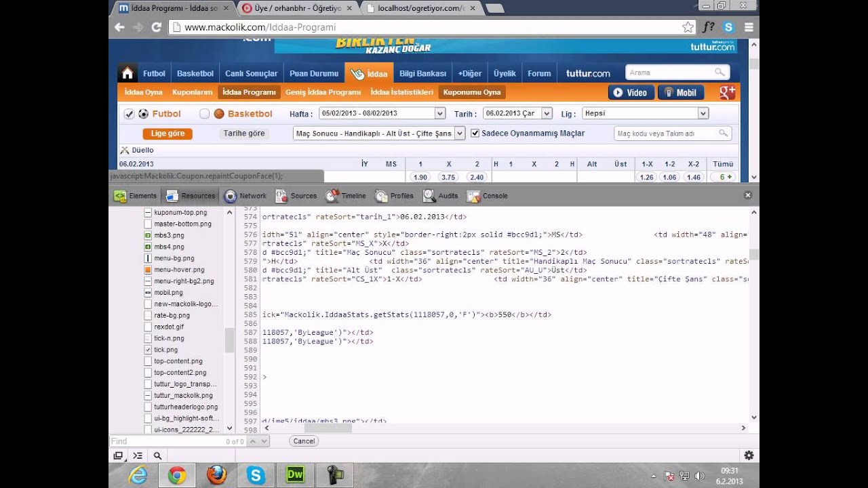
Task: Click the resource list vertical scrollbar thumb
Action: pyautogui.click(x=229, y=340)
